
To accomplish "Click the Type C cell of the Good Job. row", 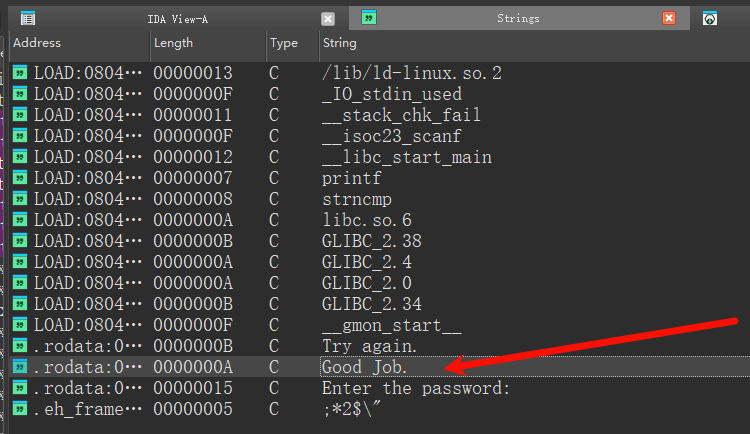I will click(x=274, y=367).
